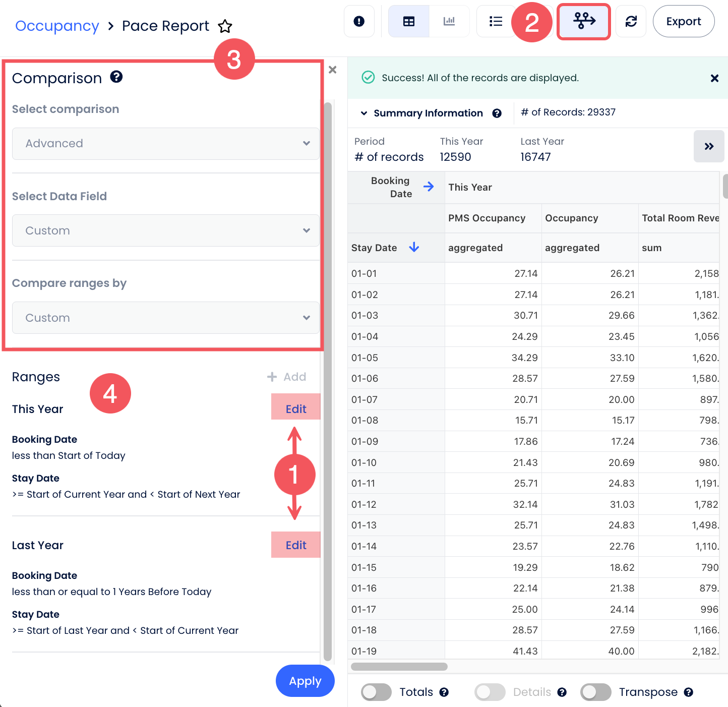Switch to chart view icon
The image size is (728, 707).
point(449,21)
